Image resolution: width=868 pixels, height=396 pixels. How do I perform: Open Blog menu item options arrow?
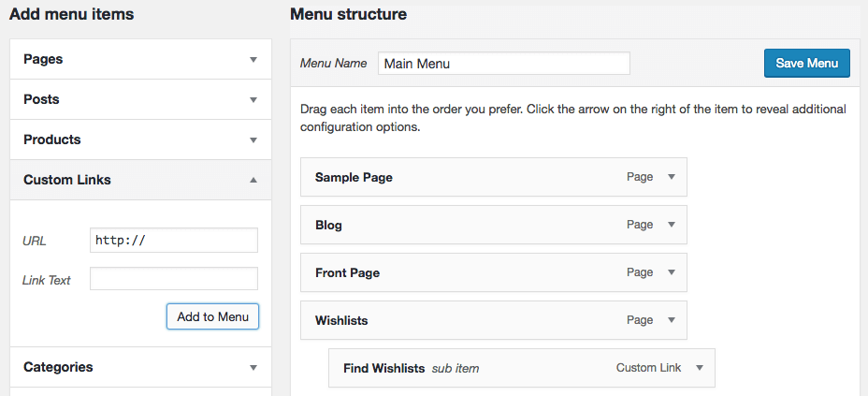671,225
